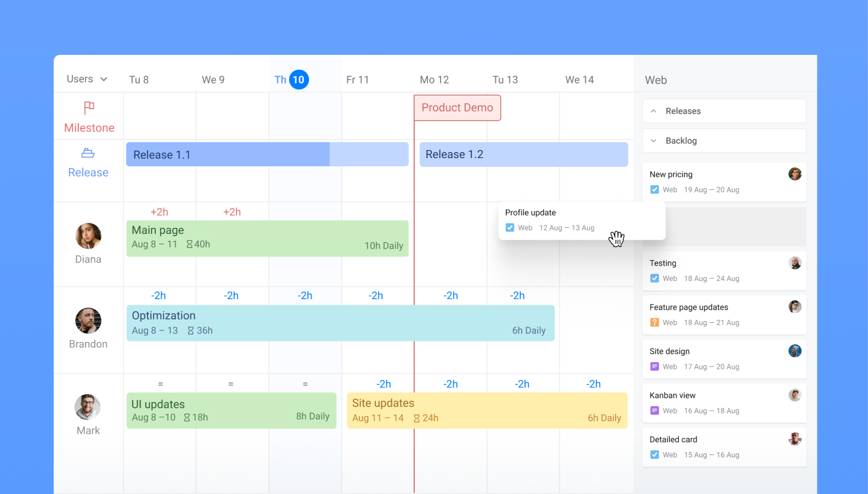This screenshot has height=494, width=868.
Task: Toggle checkbox on New pricing card
Action: tap(655, 190)
